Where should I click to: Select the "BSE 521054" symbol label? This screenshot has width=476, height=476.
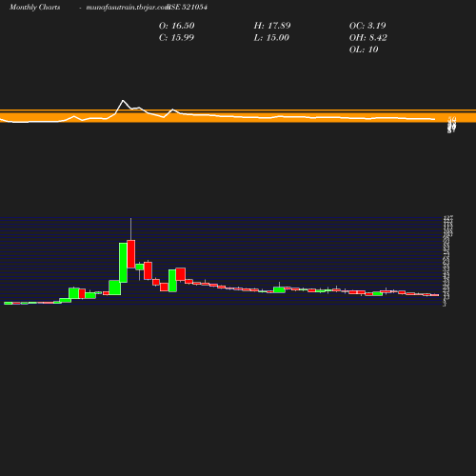(188, 8)
